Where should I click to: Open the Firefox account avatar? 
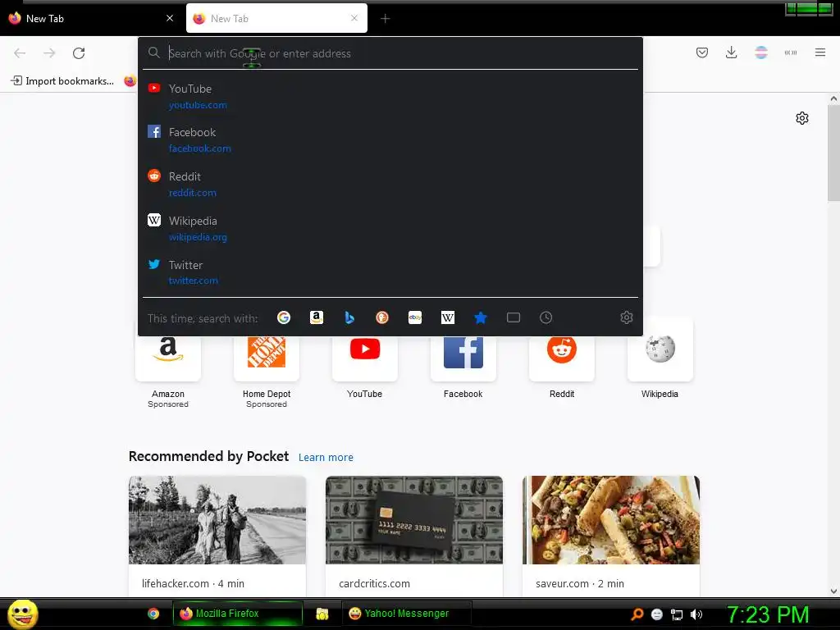pyautogui.click(x=760, y=52)
